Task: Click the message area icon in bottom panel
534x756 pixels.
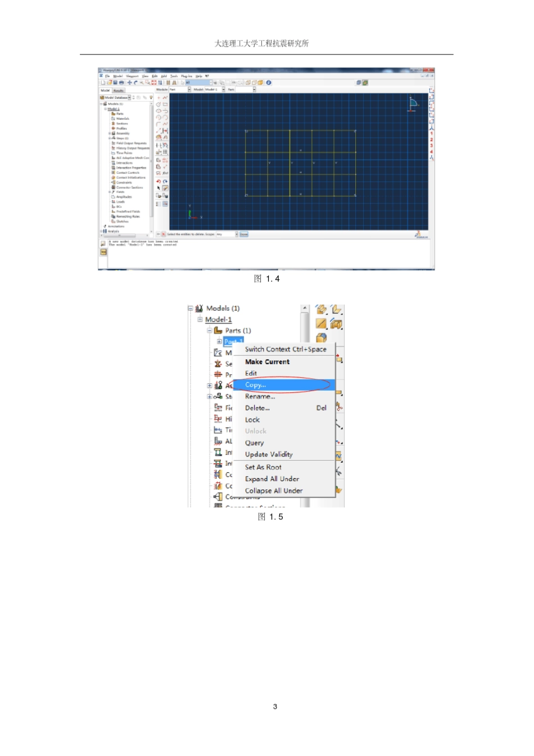Action: click(103, 243)
